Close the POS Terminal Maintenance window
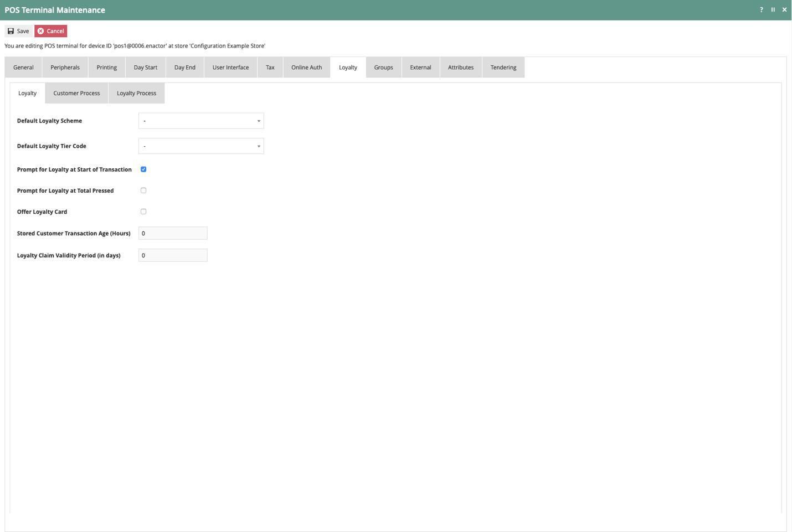792x532 pixels. (x=784, y=9)
